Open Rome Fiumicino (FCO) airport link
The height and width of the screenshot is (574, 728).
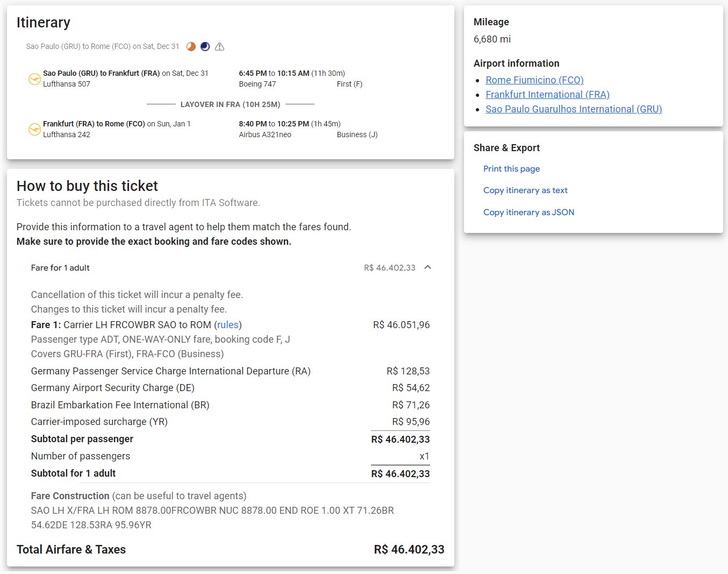point(534,80)
